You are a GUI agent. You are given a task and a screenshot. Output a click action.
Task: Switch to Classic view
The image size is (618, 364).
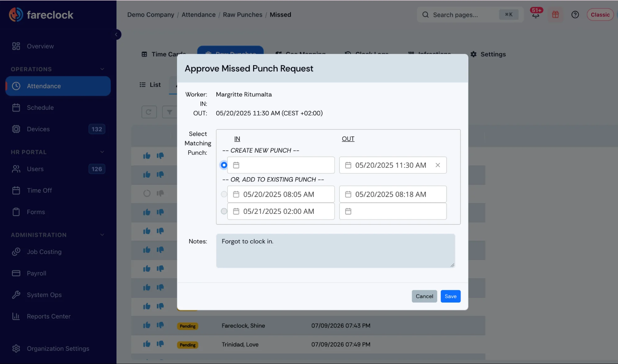(600, 15)
